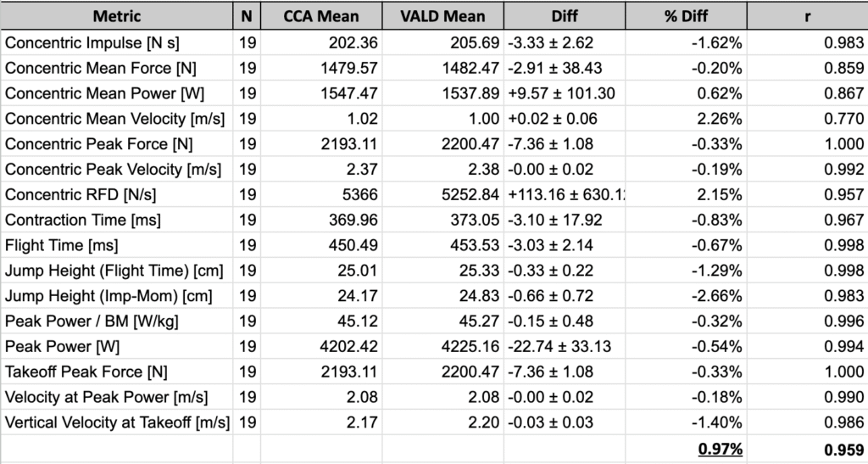Click the Metric column header cell
Viewport: 868px width, 464px height.
pyautogui.click(x=117, y=16)
